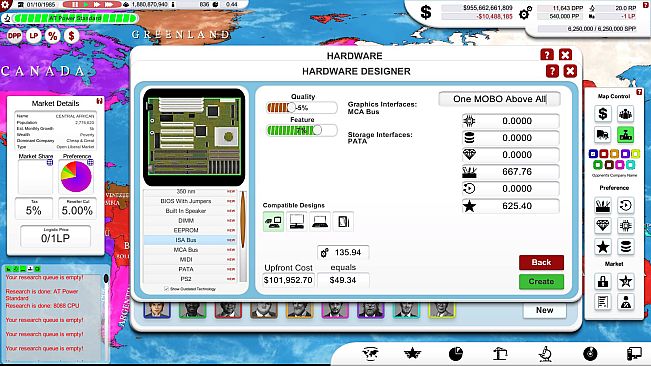Image resolution: width=651 pixels, height=366 pixels.
Task: Select the desktop monitor compatible design
Action: [297, 222]
